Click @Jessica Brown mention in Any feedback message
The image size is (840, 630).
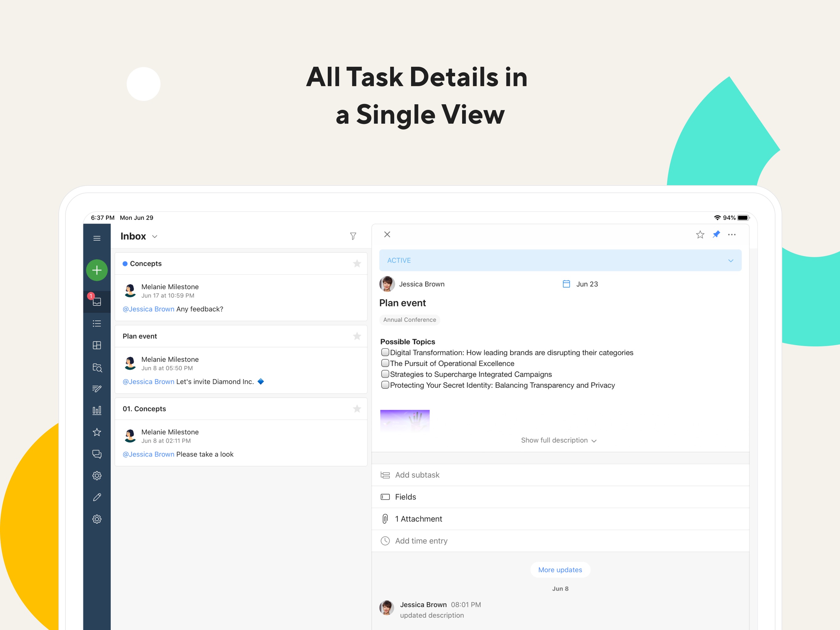click(x=149, y=309)
